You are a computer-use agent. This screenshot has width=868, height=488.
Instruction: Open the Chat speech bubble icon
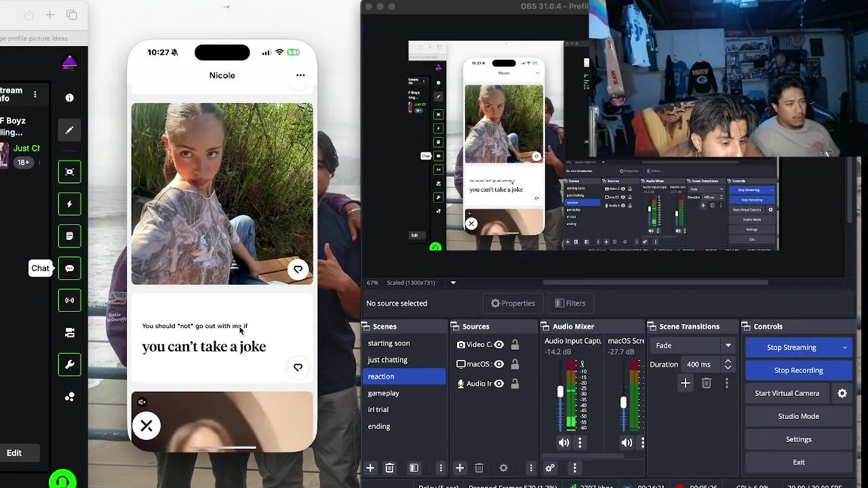point(69,268)
